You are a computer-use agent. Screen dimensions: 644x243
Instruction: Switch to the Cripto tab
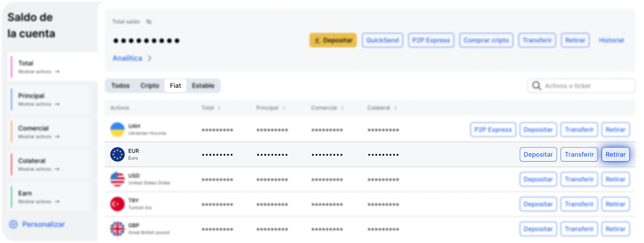(x=150, y=86)
